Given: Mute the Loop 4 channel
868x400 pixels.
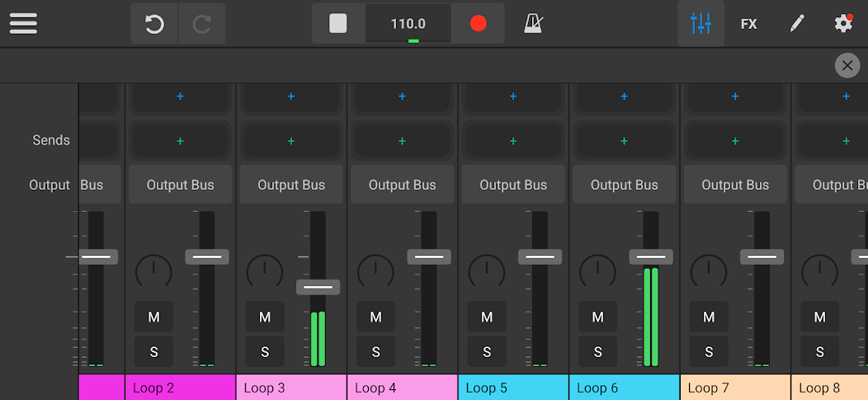Looking at the screenshot, I should [x=376, y=317].
